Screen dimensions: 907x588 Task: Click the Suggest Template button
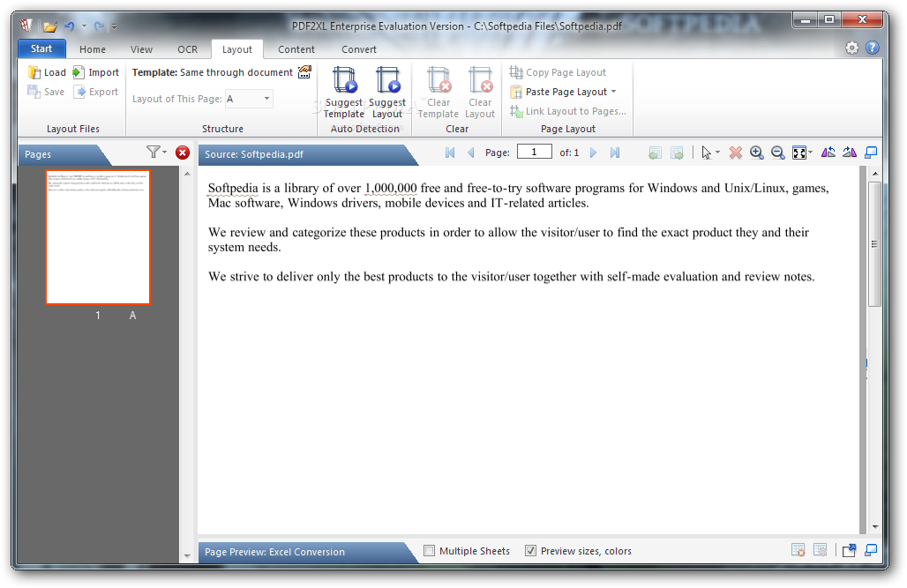pos(343,93)
